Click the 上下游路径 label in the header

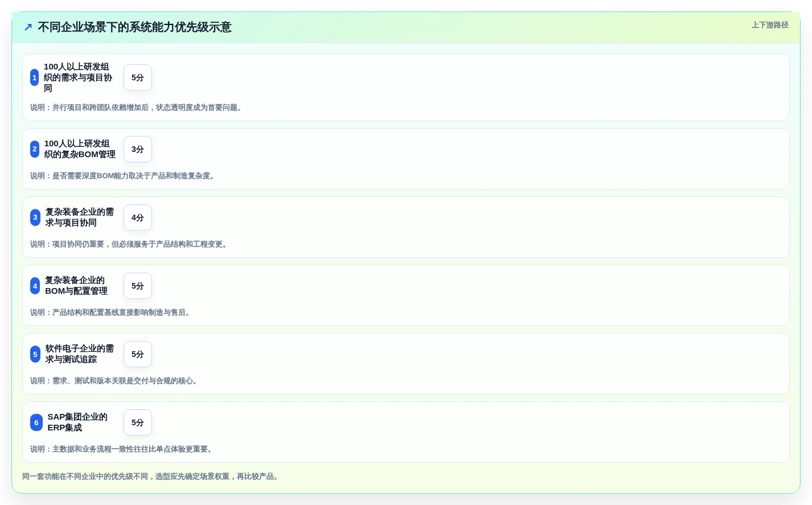tap(770, 25)
